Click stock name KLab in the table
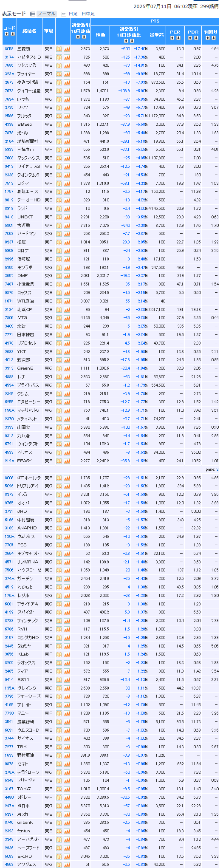 click(x=23, y=654)
